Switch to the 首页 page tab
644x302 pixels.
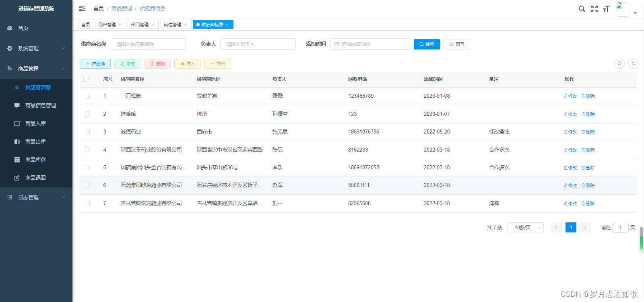tap(85, 25)
